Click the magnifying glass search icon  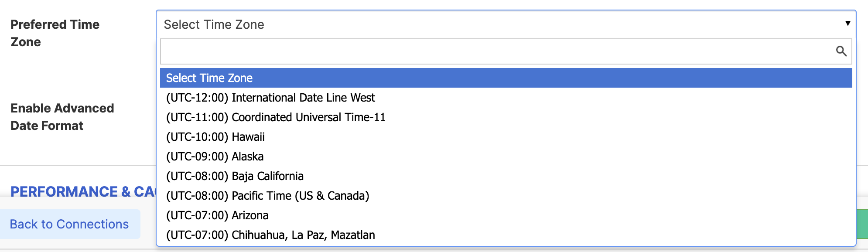[x=841, y=51]
